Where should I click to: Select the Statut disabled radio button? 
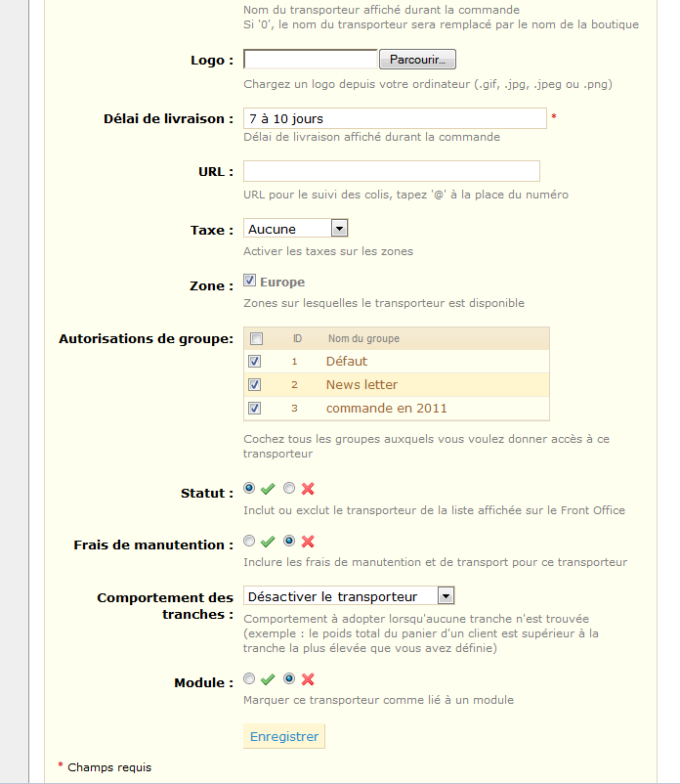coord(289,488)
